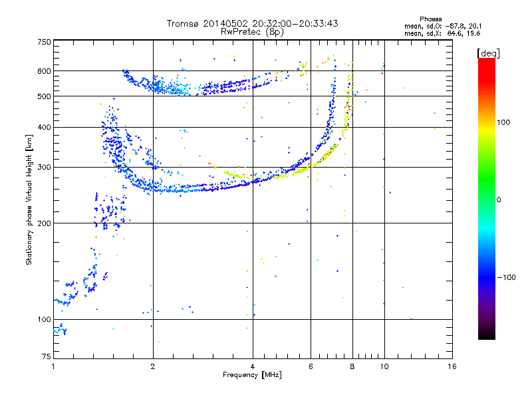Click the colorbar tick label '100'
The width and height of the screenshot is (532, 399).
coord(503,122)
